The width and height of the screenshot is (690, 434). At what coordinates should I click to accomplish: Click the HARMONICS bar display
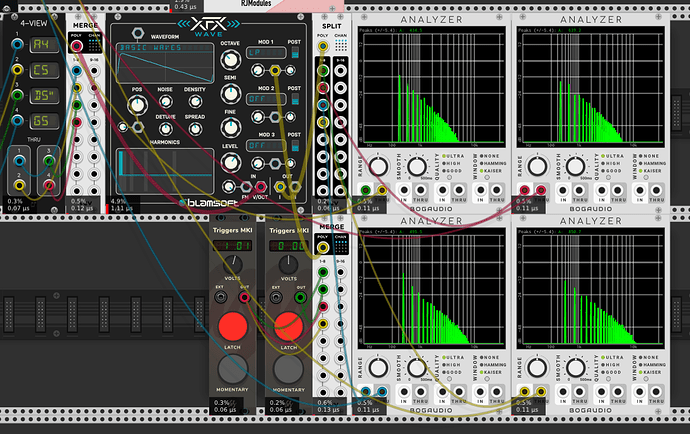click(x=165, y=171)
